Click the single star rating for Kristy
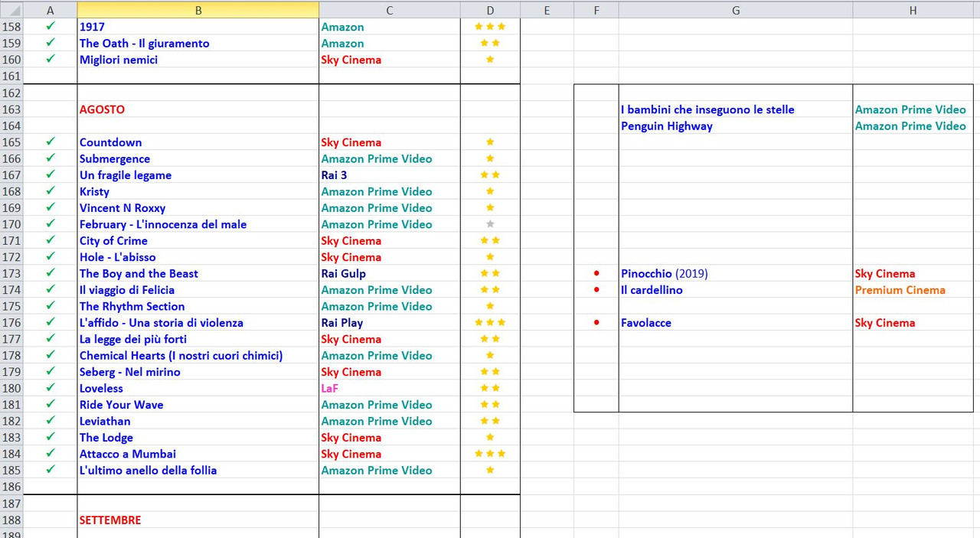The image size is (980, 538). click(x=490, y=191)
